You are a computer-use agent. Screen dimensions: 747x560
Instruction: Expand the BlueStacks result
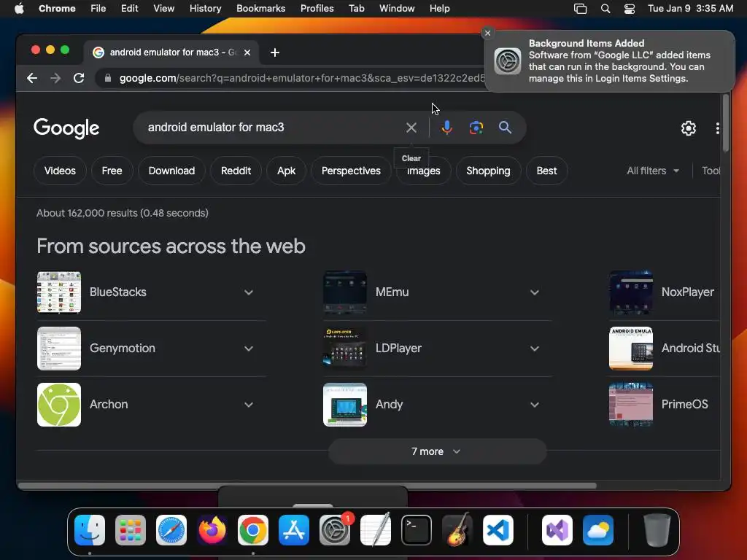pos(249,292)
